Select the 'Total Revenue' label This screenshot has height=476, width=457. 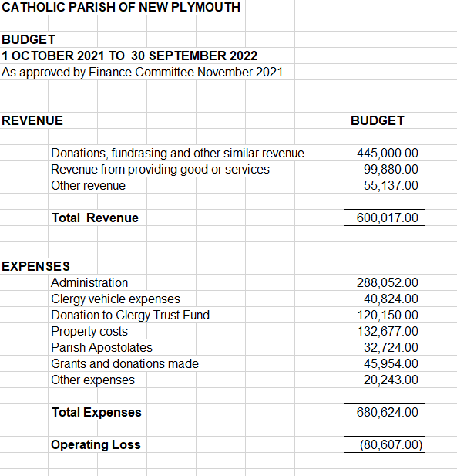[96, 218]
